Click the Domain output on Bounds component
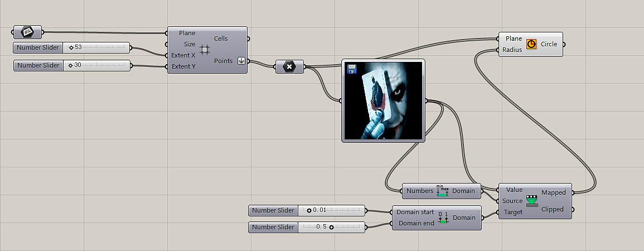644x251 pixels. [464, 191]
